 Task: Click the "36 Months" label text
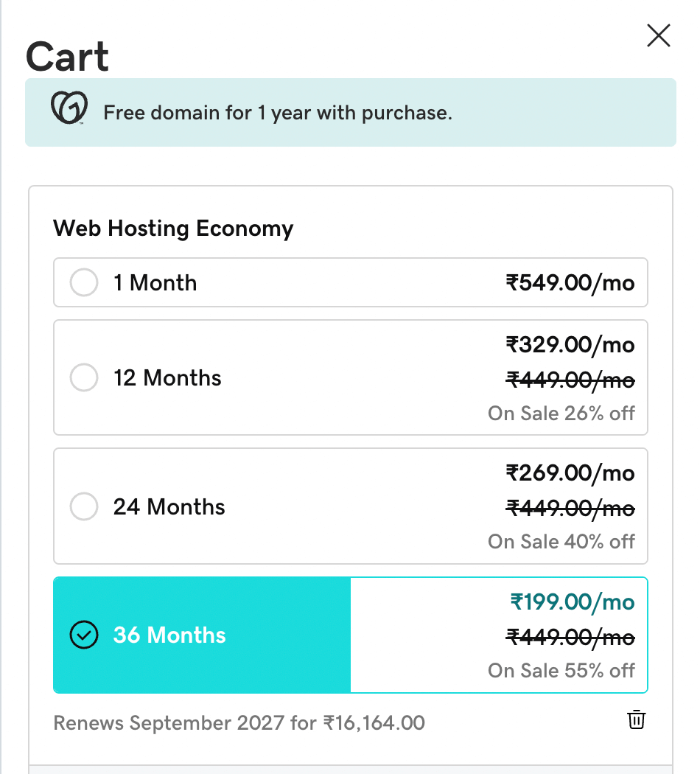tap(169, 635)
